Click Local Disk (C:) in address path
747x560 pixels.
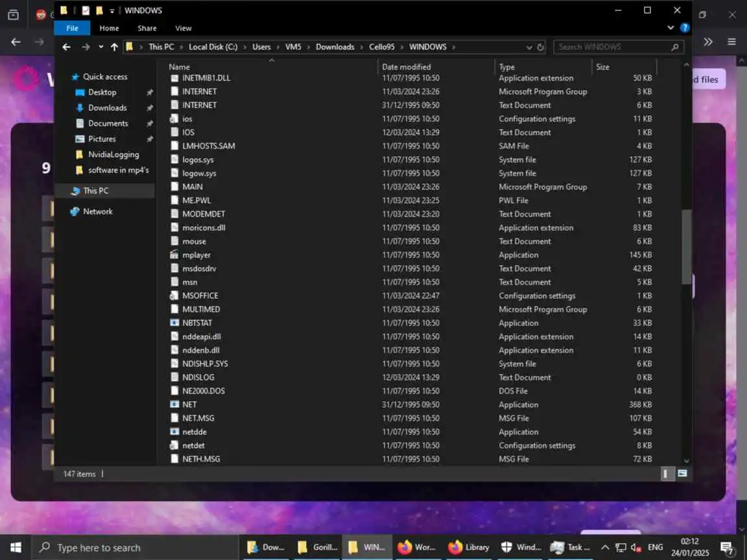tap(213, 47)
